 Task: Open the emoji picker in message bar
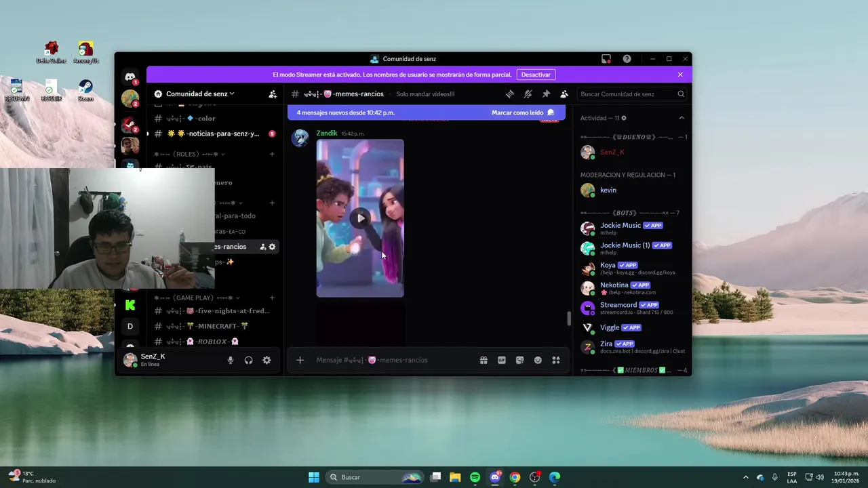[x=538, y=360]
